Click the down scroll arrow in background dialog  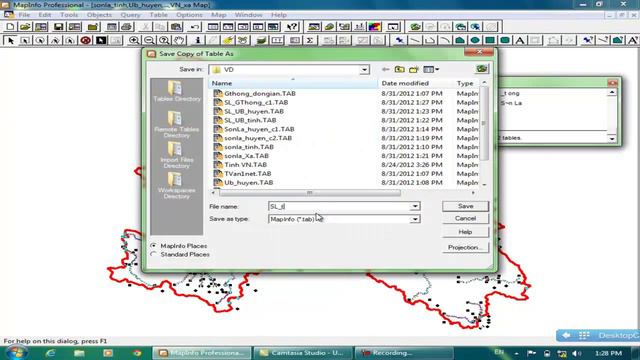tap(612, 139)
